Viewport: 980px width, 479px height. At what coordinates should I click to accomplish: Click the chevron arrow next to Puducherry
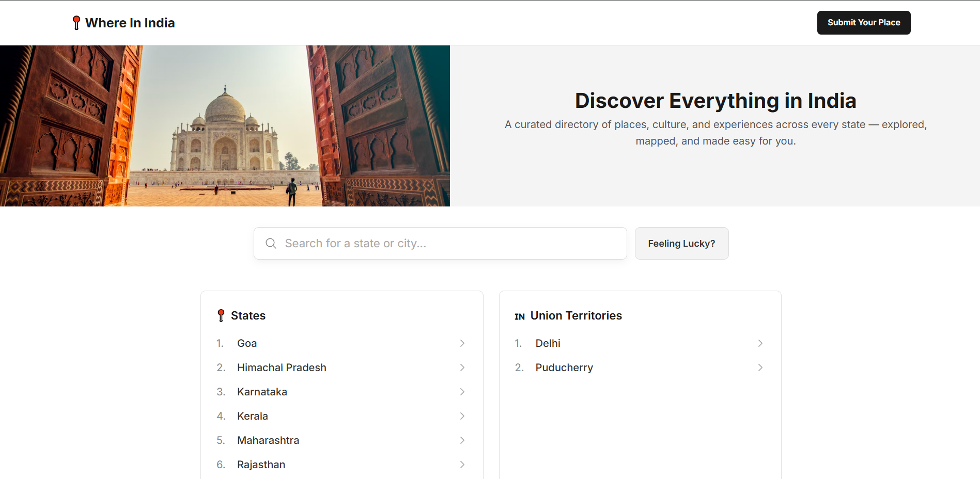pyautogui.click(x=760, y=367)
